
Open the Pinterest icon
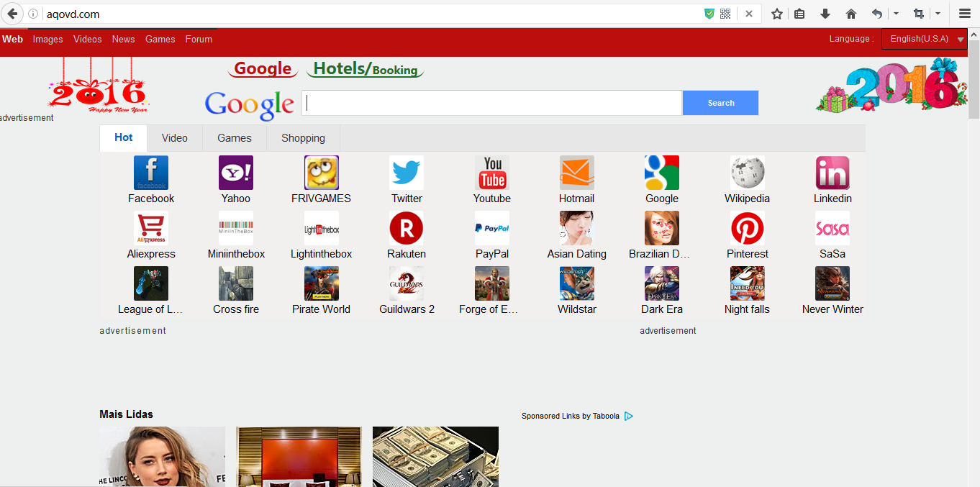(x=748, y=228)
